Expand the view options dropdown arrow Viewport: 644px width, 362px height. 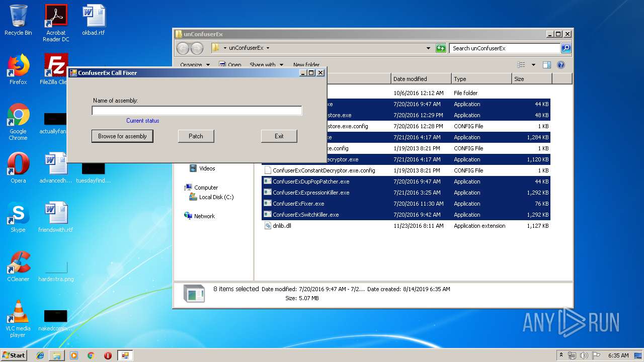coord(533,65)
